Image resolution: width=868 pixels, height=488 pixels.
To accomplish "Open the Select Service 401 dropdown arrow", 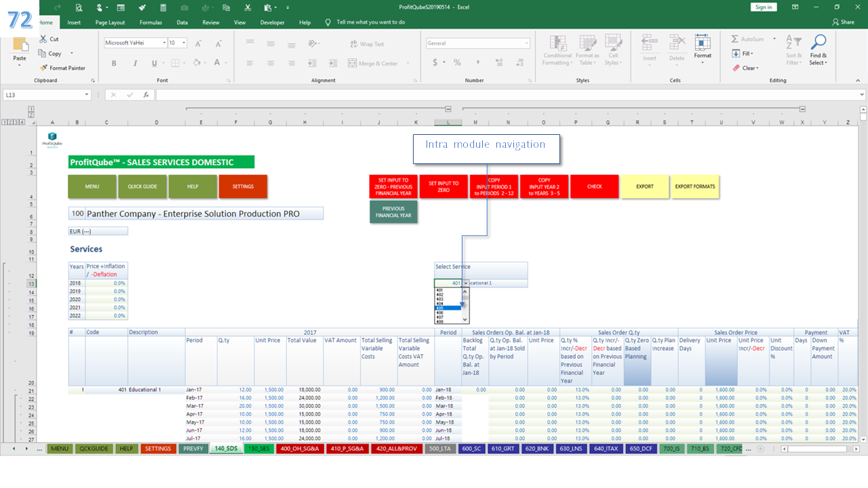I will coord(466,283).
